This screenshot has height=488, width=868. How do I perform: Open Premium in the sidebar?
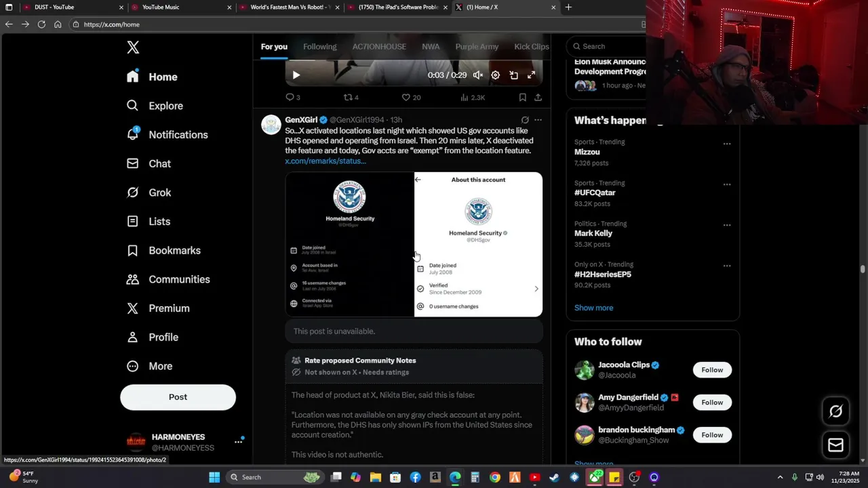click(x=159, y=308)
